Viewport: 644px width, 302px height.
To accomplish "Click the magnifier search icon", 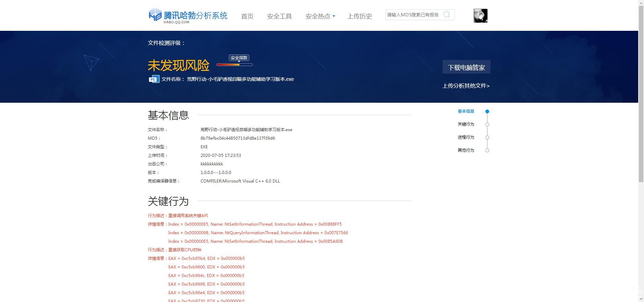I will 447,15.
